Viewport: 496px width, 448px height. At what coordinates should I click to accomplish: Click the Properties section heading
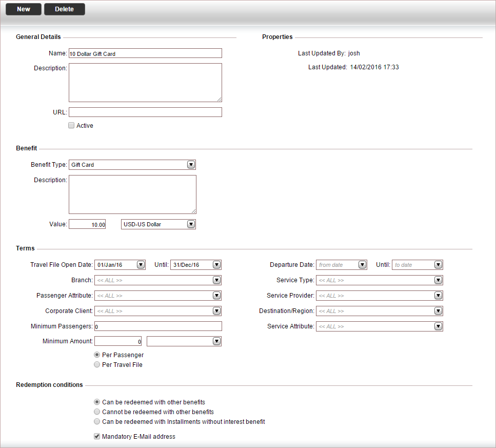277,37
